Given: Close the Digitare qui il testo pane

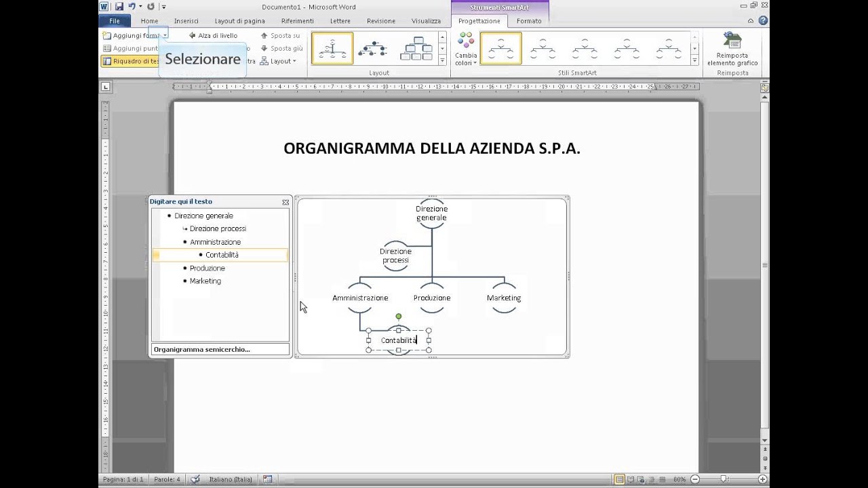Looking at the screenshot, I should pos(285,202).
